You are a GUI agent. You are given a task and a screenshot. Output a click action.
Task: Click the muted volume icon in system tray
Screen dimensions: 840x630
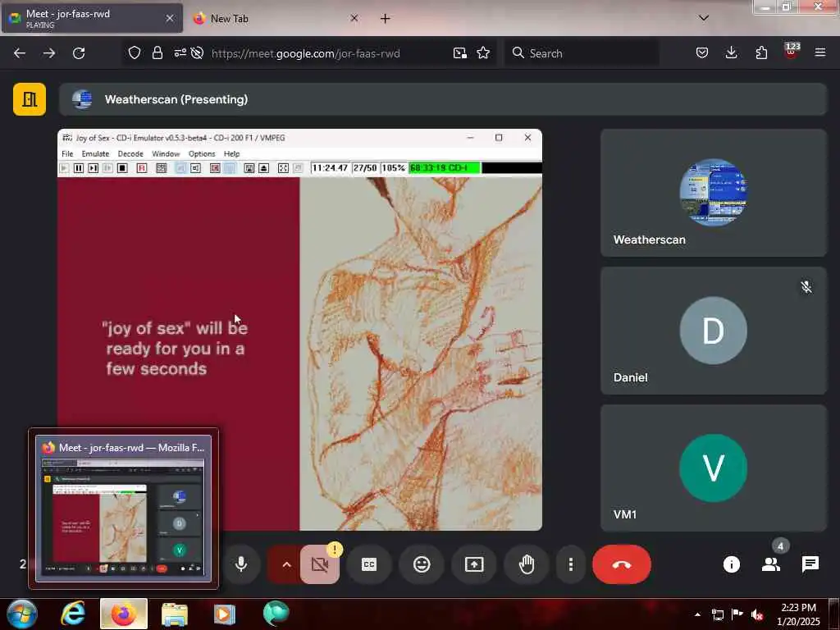click(757, 614)
